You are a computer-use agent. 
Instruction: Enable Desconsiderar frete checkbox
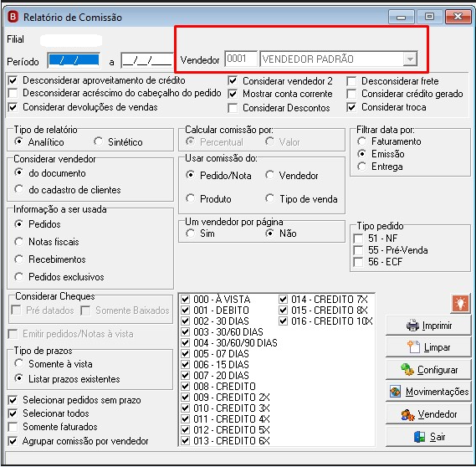pos(351,81)
